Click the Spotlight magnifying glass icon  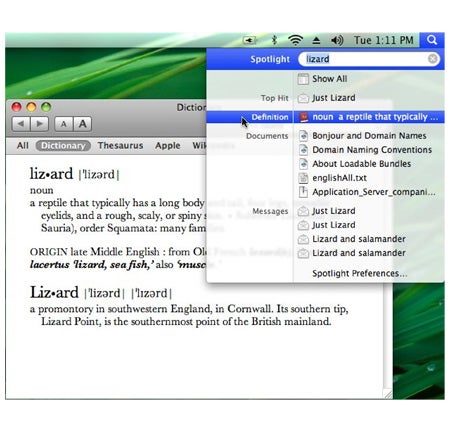click(432, 40)
